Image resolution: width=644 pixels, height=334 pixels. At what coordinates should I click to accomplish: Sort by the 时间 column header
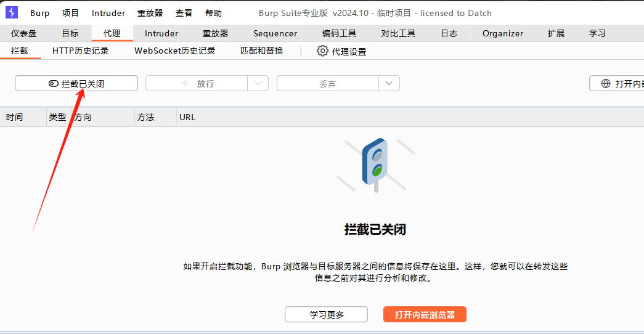(x=23, y=117)
